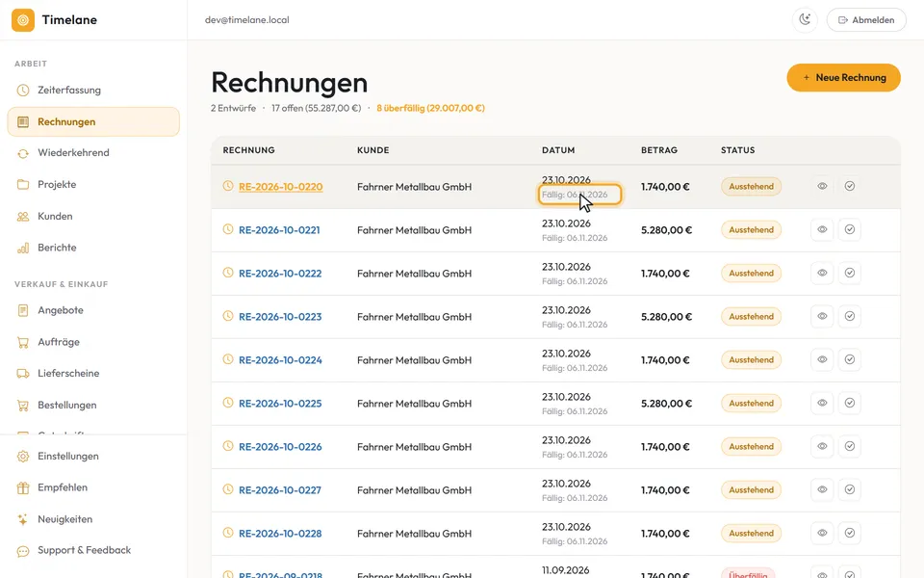View invoice RE-2026-10-0226 via eye icon
The width and height of the screenshot is (924, 578).
[822, 446]
